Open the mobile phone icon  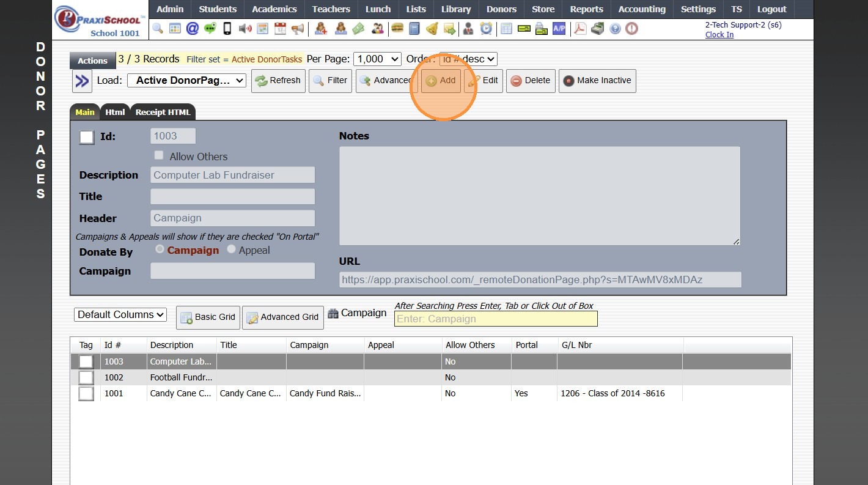point(227,28)
